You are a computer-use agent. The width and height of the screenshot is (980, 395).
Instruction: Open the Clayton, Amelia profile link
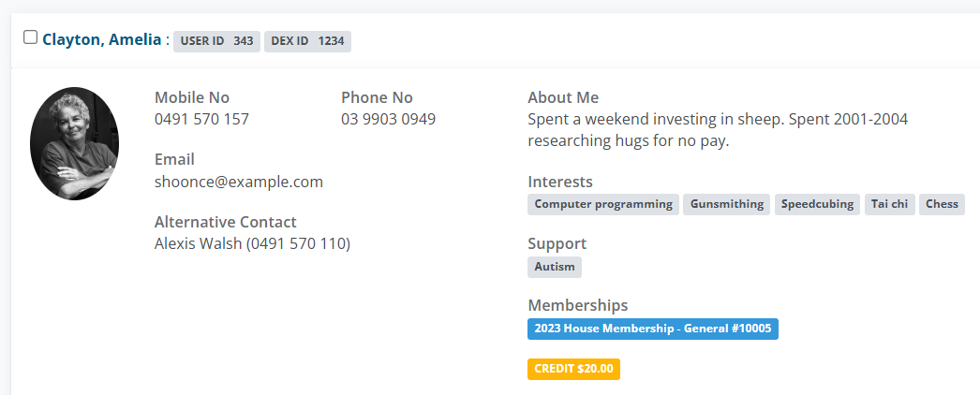[x=101, y=40]
